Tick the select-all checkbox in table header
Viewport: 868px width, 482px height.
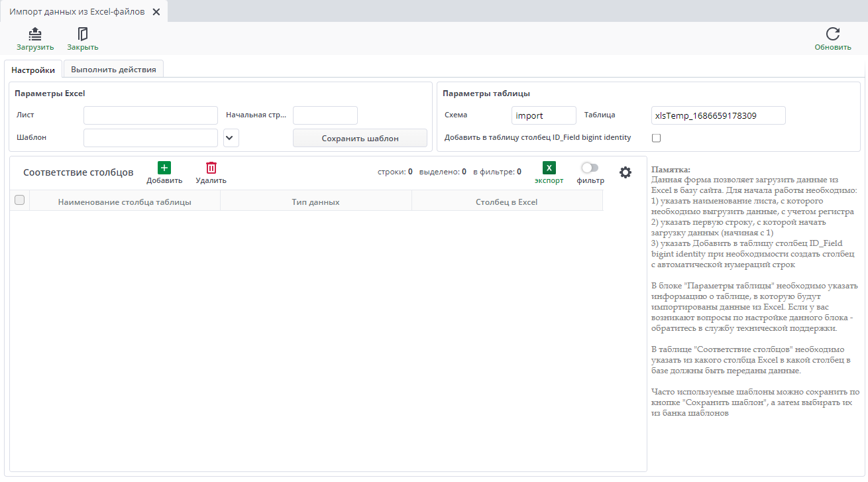pyautogui.click(x=20, y=200)
